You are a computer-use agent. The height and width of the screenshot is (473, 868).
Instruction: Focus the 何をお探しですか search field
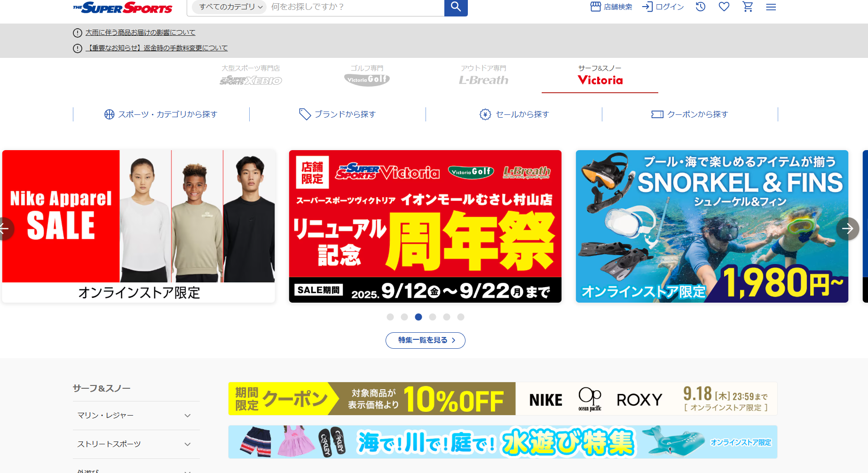click(355, 7)
